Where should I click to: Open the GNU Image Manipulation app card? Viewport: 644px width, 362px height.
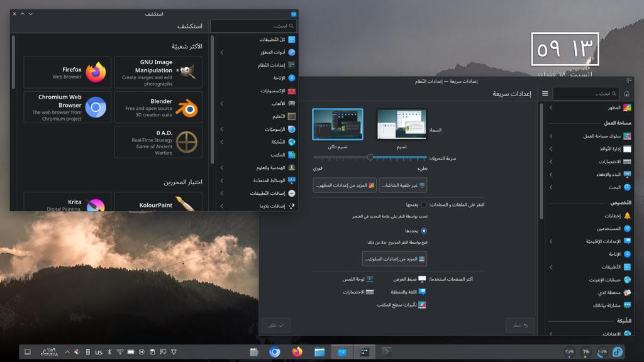coord(158,72)
